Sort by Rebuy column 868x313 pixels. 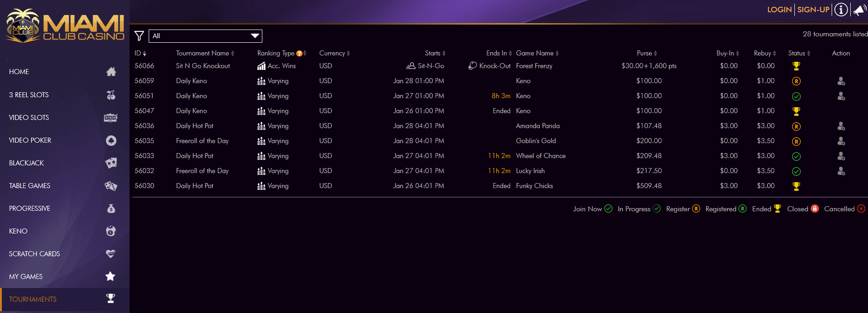(x=765, y=53)
